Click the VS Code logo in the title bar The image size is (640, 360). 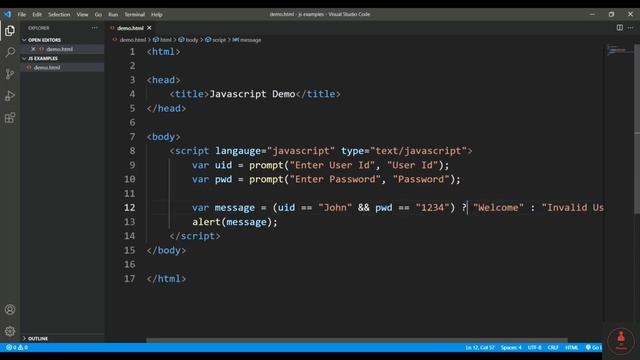(8, 14)
